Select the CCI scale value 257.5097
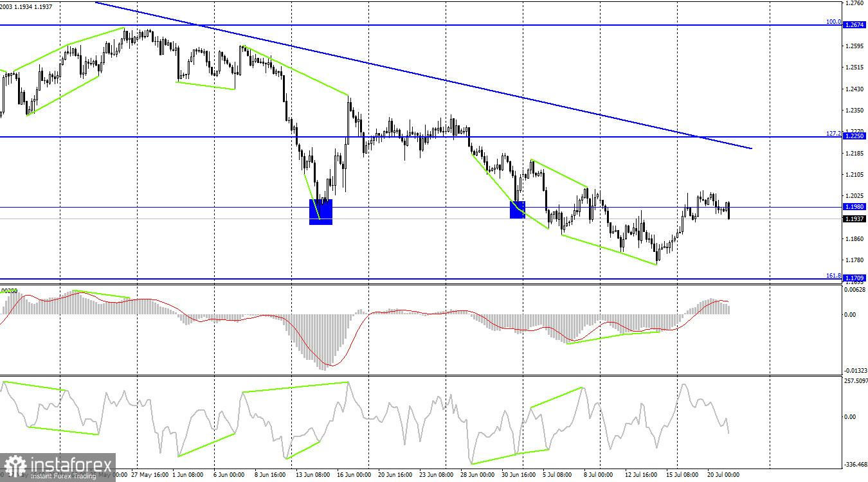Image resolution: width=868 pixels, height=482 pixels. click(856, 381)
